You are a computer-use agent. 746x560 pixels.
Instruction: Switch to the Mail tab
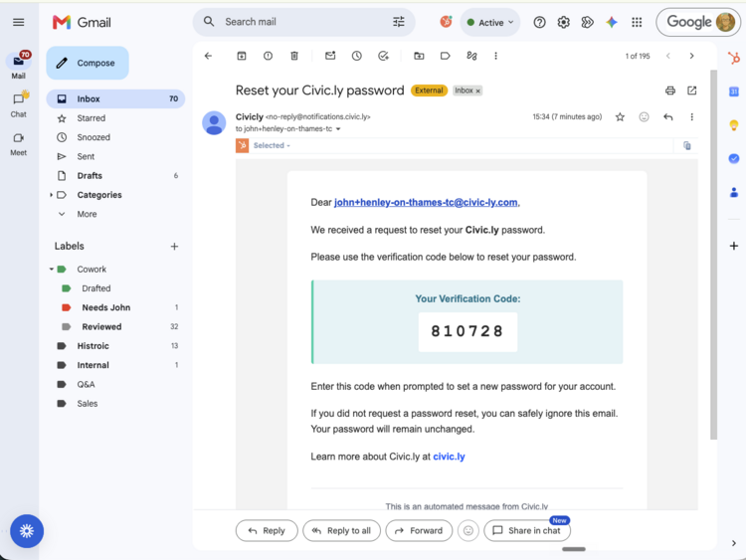(x=19, y=66)
